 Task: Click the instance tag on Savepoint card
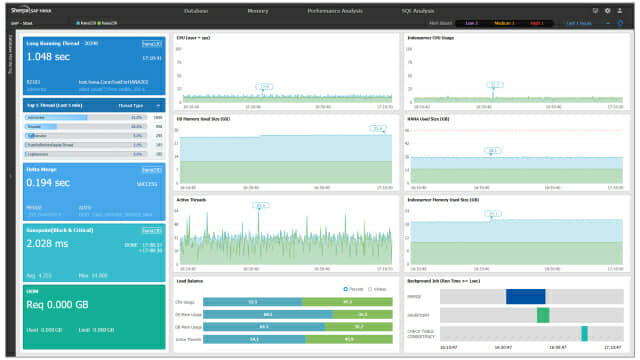151,231
